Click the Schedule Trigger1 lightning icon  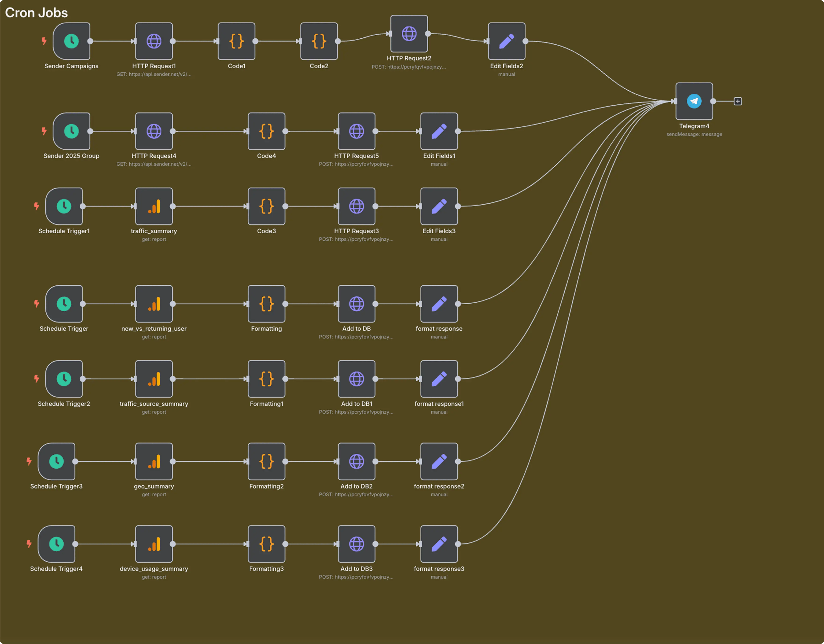point(37,206)
